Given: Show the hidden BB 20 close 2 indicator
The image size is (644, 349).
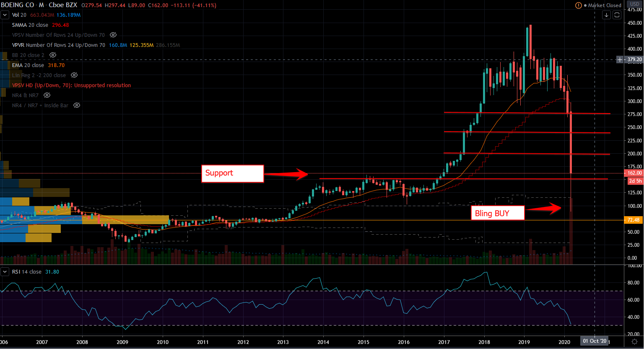Looking at the screenshot, I should pyautogui.click(x=53, y=55).
